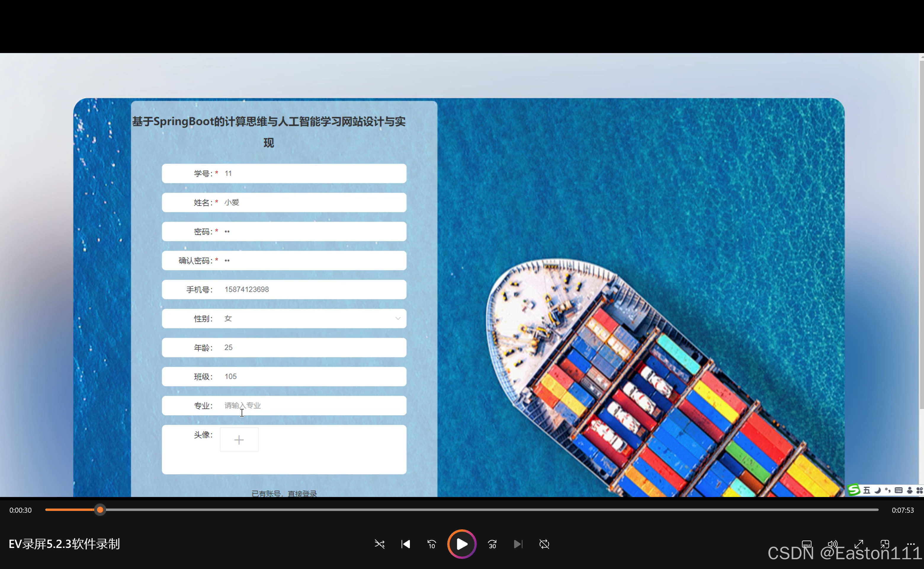The height and width of the screenshot is (569, 924).
Task: Skip back 10 seconds
Action: [x=431, y=544]
